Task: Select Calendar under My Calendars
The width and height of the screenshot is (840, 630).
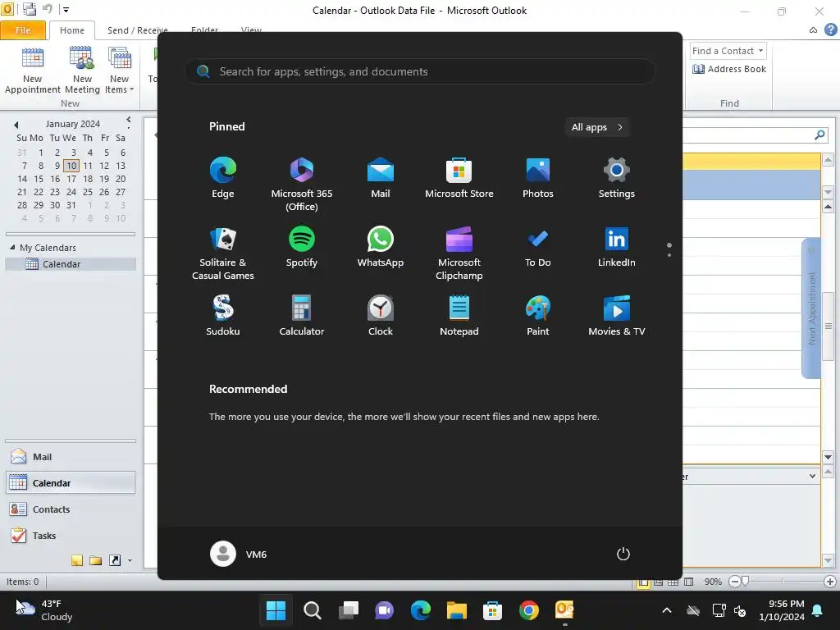Action: pyautogui.click(x=71, y=264)
